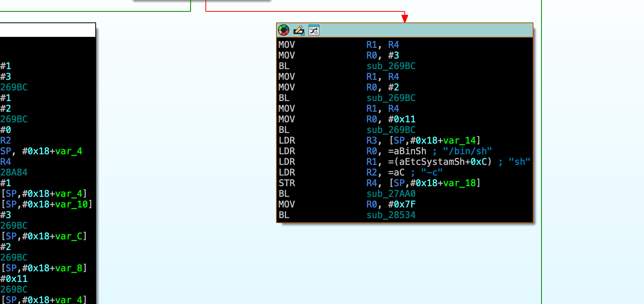Click 28A84 in the left node

point(14,173)
